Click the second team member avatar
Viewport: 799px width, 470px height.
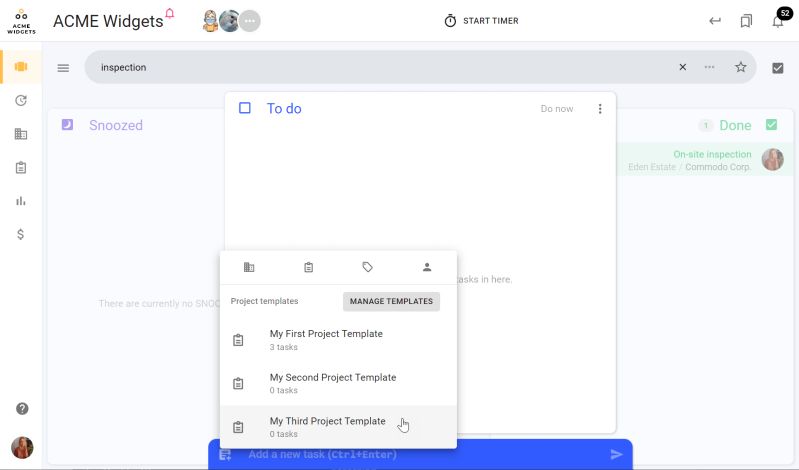point(229,21)
